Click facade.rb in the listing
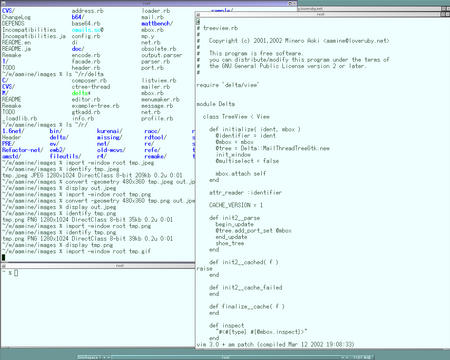This screenshot has height=360, width=450. point(86,62)
